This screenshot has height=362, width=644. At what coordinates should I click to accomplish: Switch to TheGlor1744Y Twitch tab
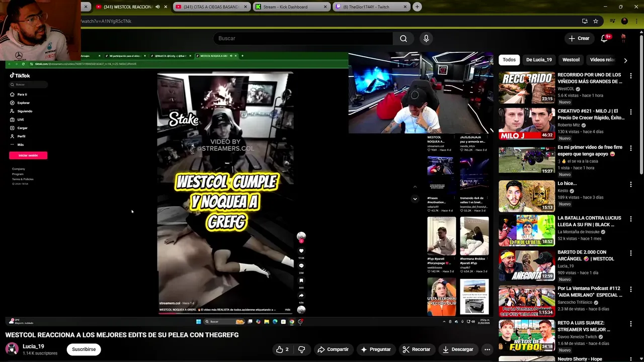[x=370, y=7]
